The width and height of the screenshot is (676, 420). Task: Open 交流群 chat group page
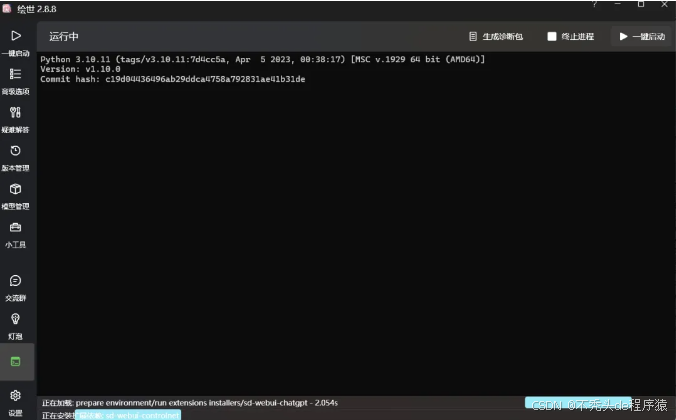click(16, 288)
